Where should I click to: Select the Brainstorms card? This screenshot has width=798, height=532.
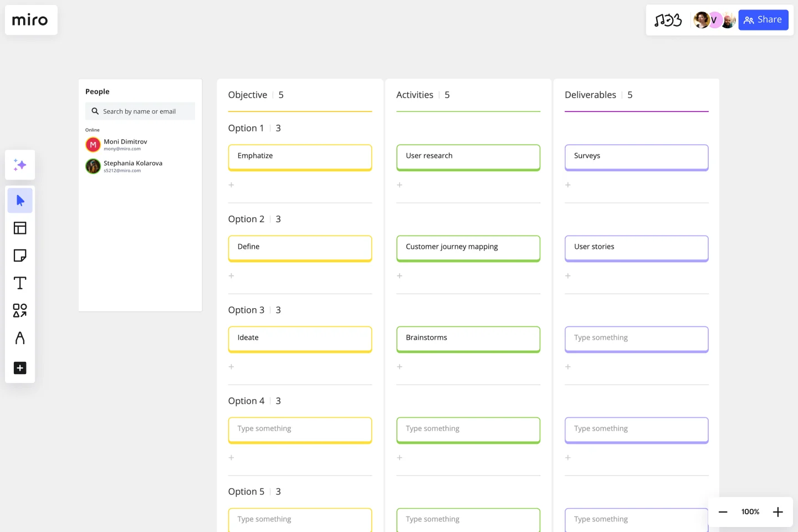[468, 340]
